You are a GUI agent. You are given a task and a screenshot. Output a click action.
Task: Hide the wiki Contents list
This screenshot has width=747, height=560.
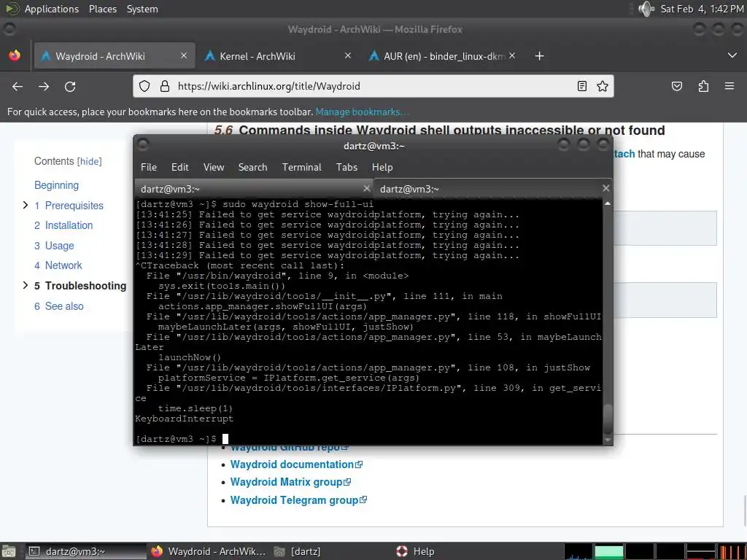(x=90, y=161)
